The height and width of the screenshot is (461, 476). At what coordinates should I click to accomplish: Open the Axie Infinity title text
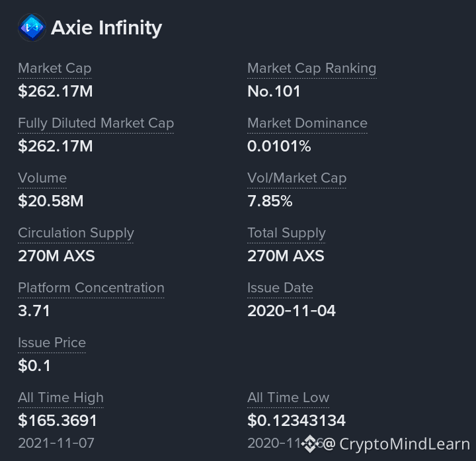tap(106, 28)
